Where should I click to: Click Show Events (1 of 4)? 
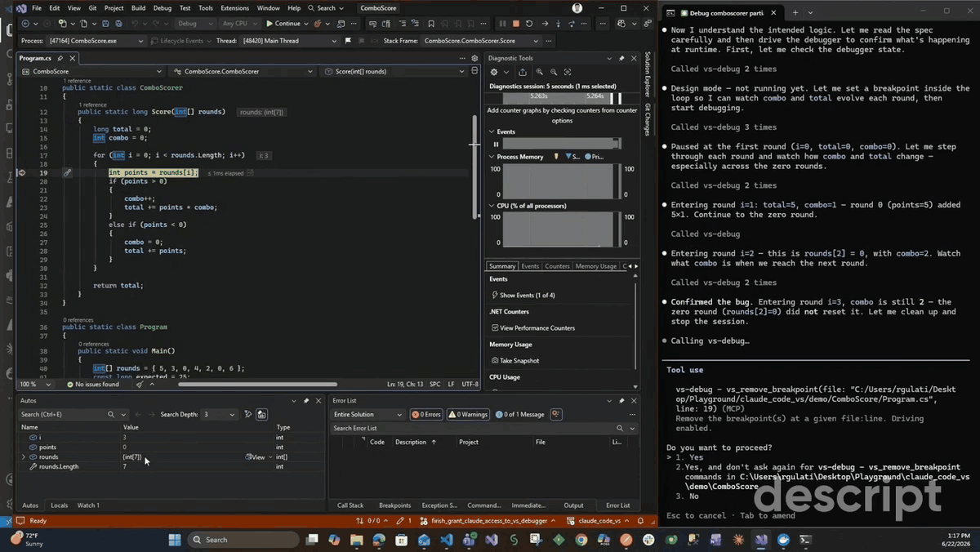coord(523,295)
